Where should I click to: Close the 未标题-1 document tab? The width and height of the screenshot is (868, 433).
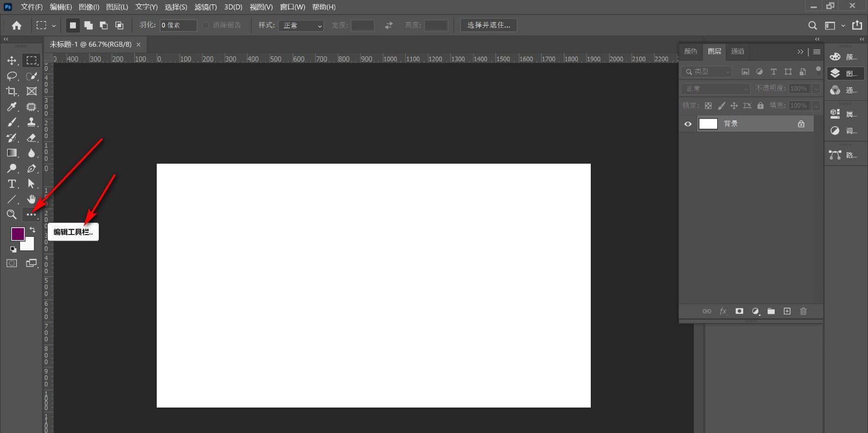[x=138, y=44]
